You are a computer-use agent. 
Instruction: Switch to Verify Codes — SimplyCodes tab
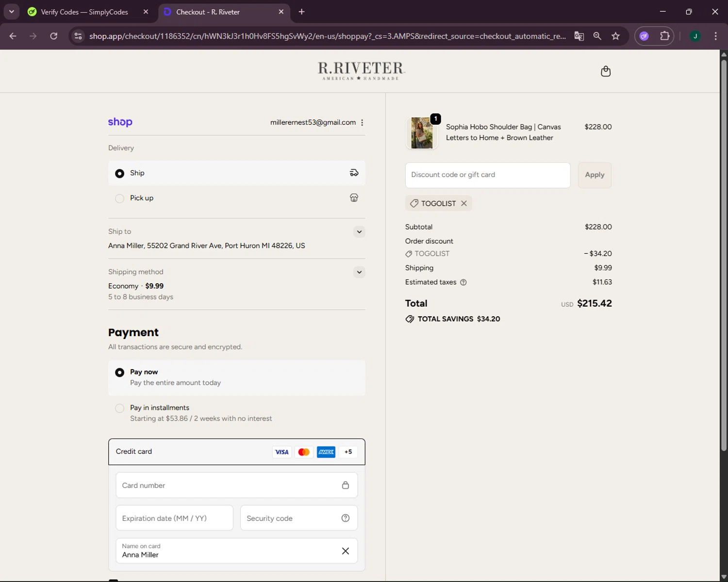point(84,12)
